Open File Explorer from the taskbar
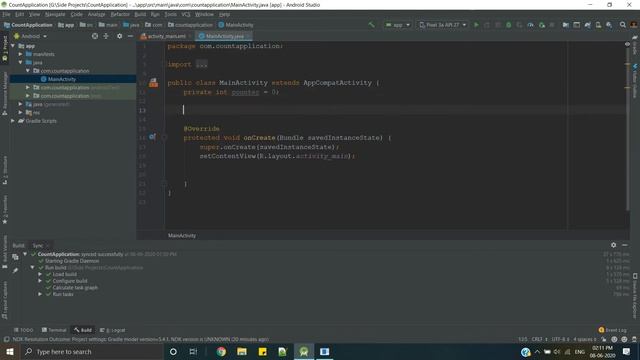This screenshot has width=640, height=360. click(x=242, y=351)
